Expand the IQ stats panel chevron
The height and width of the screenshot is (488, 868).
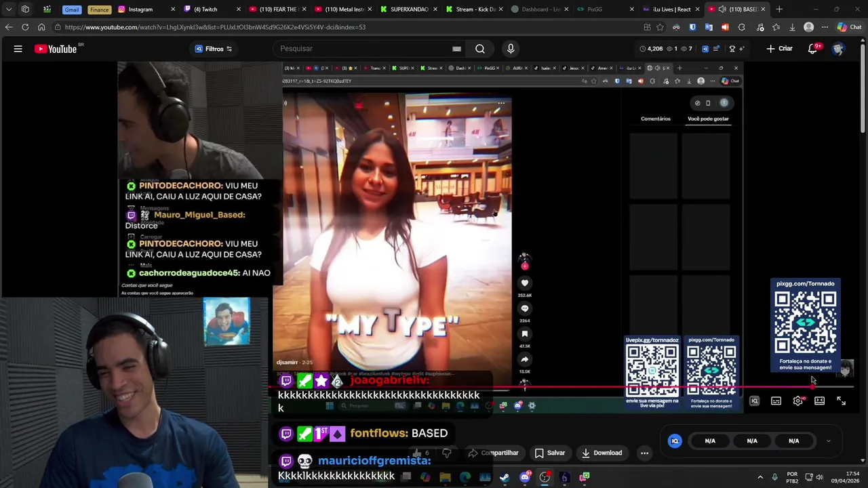click(828, 441)
